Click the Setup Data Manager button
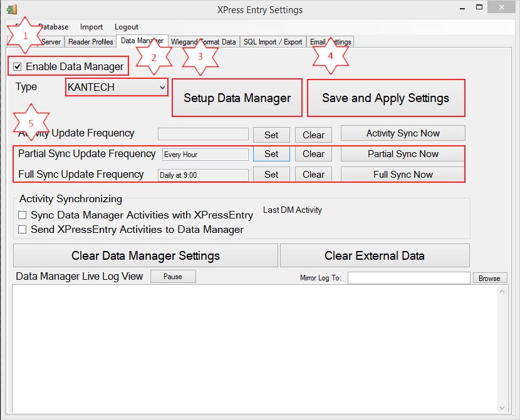520x420 pixels. 237,98
